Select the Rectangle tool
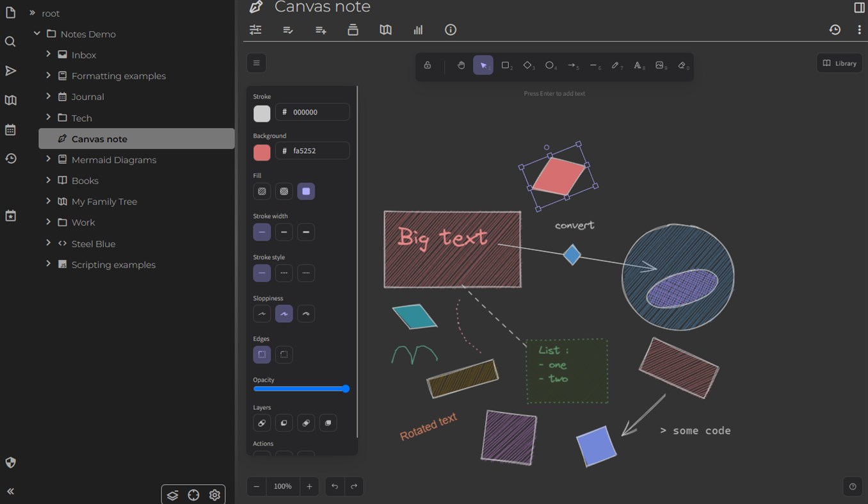Image resolution: width=868 pixels, height=504 pixels. [506, 65]
